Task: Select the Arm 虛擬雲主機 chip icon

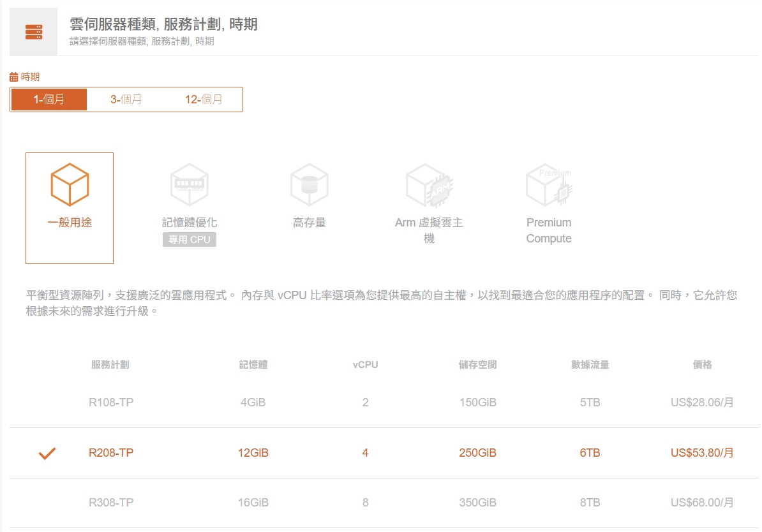Action: click(428, 185)
